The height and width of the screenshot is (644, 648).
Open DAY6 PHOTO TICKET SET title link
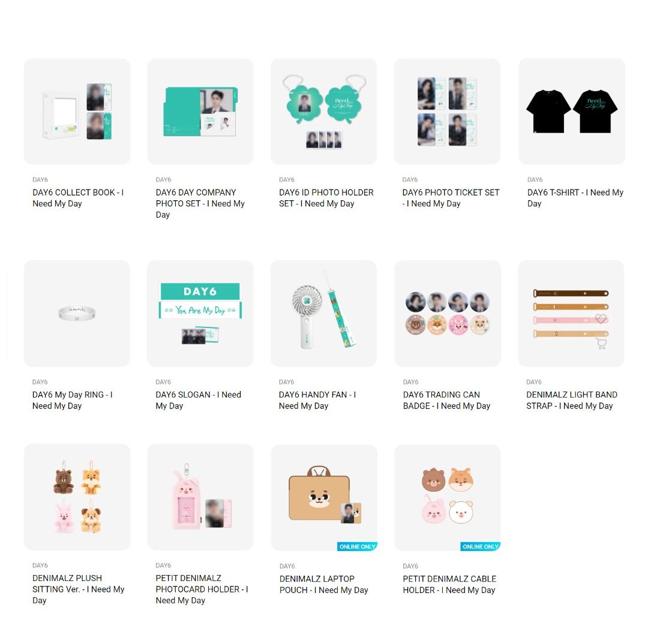[x=451, y=198]
